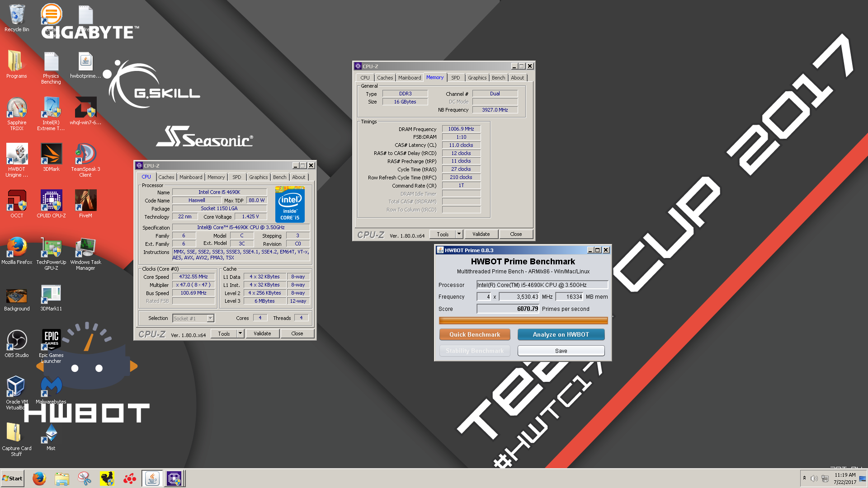Viewport: 868px width, 488px height.
Task: Open Oracle VM VirtualBox shortcut
Action: coord(17,393)
